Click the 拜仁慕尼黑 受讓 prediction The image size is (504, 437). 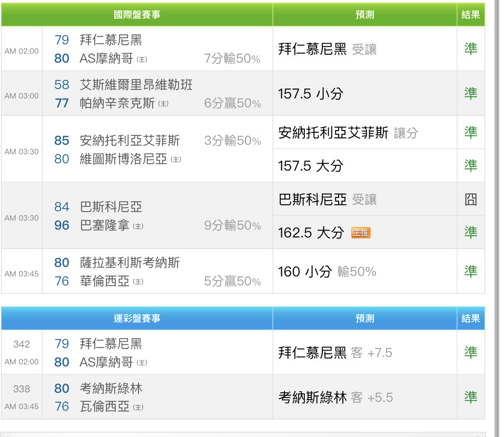pos(327,49)
